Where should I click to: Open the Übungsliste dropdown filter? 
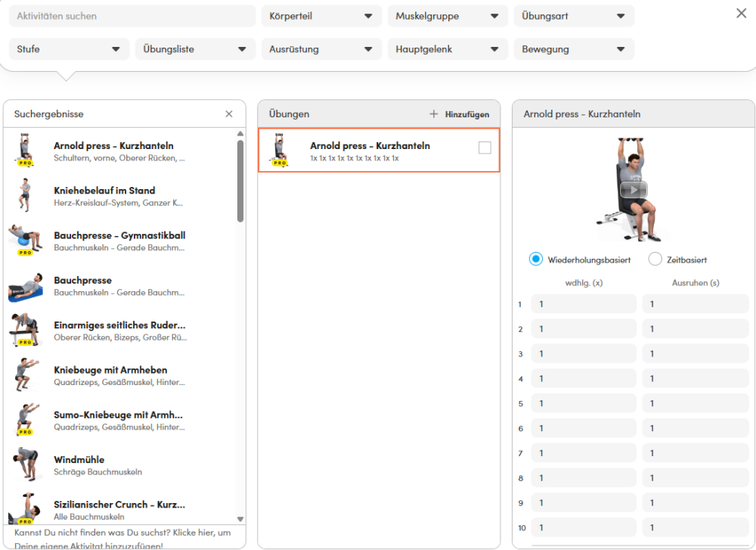[x=195, y=49]
